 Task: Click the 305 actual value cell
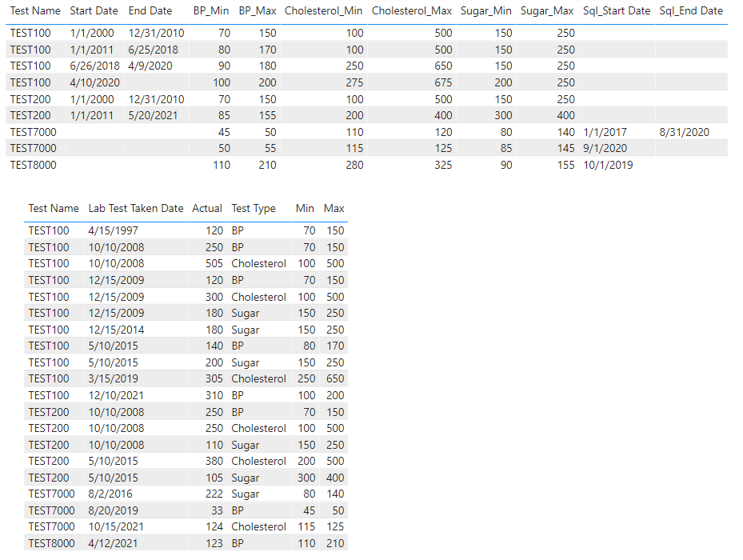pos(214,379)
